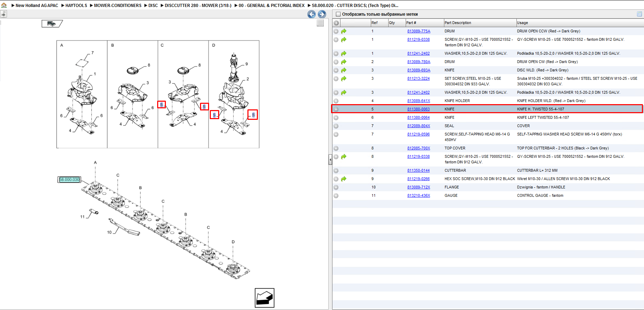The width and height of the screenshot is (644, 310).
Task: Click the large arrow icon below the cutterbar diagram
Action: coord(264,298)
